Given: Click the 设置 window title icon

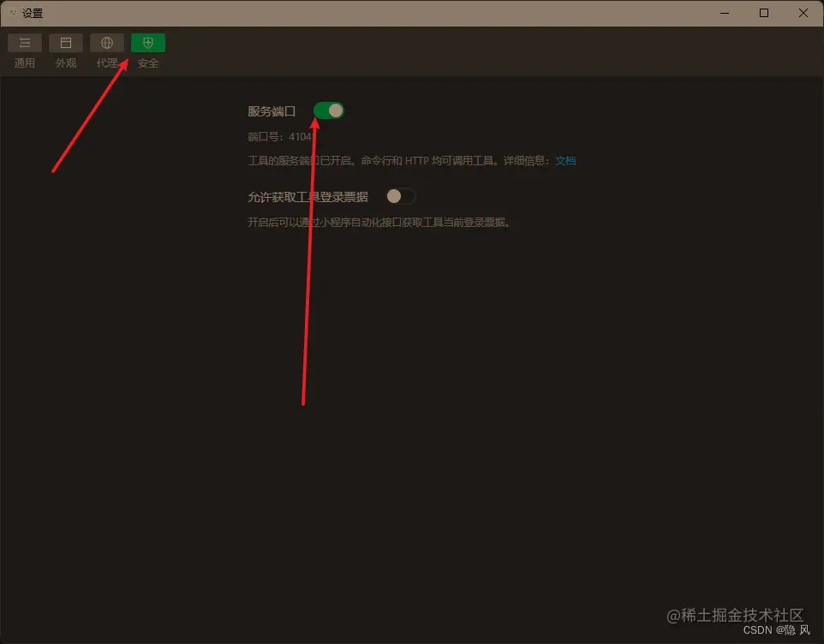Looking at the screenshot, I should [x=13, y=13].
